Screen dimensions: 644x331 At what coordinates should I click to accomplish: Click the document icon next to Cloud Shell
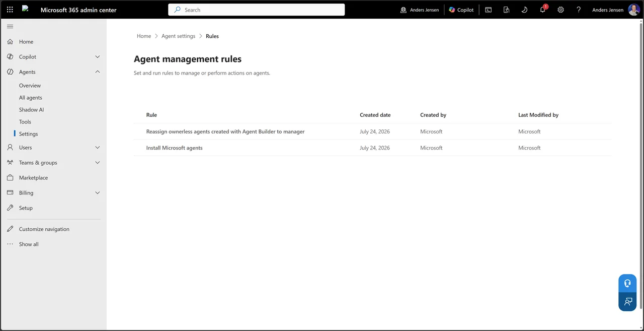click(x=506, y=10)
